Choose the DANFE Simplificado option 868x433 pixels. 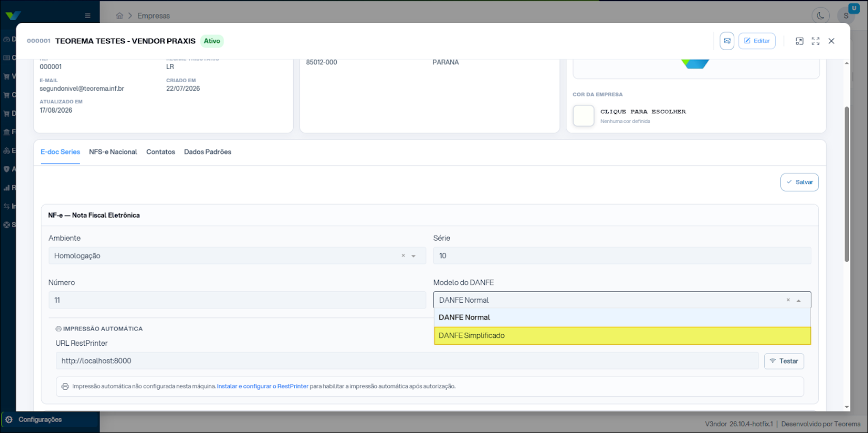tap(622, 335)
